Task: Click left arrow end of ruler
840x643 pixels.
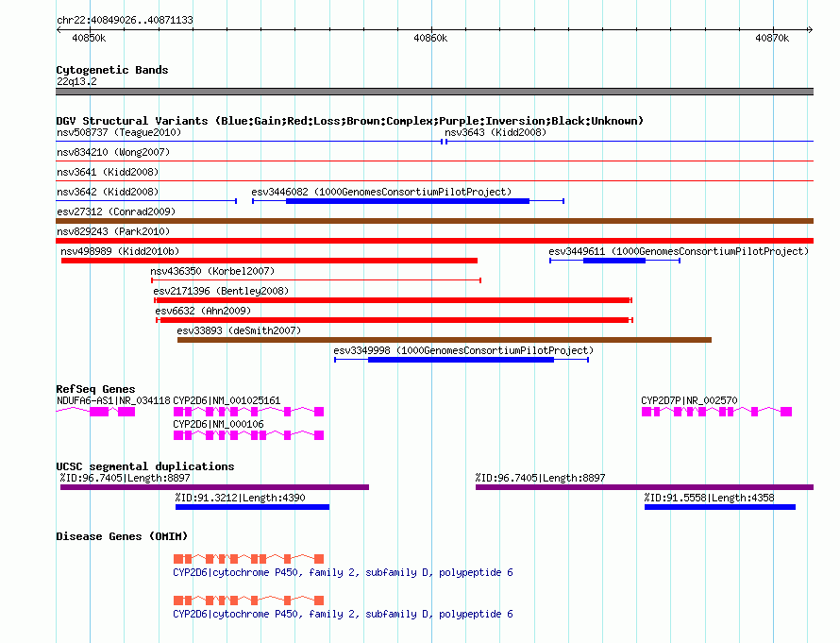Action: [59, 29]
